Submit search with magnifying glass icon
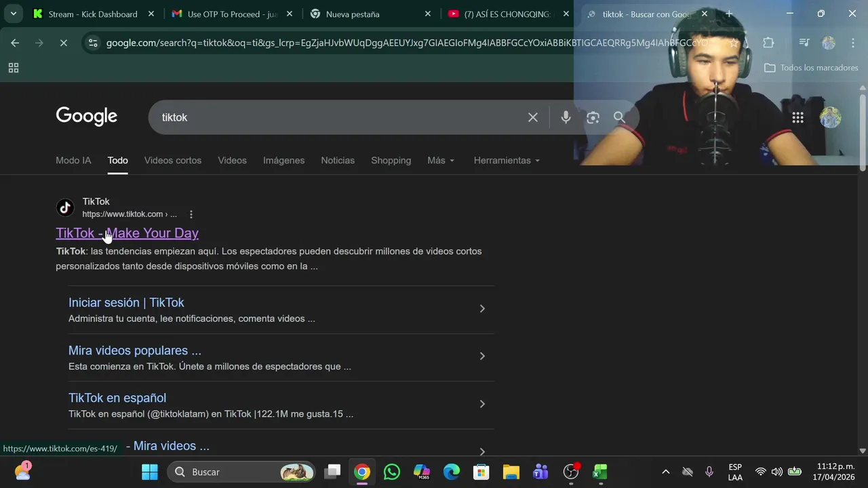This screenshot has width=868, height=488. pos(619,117)
